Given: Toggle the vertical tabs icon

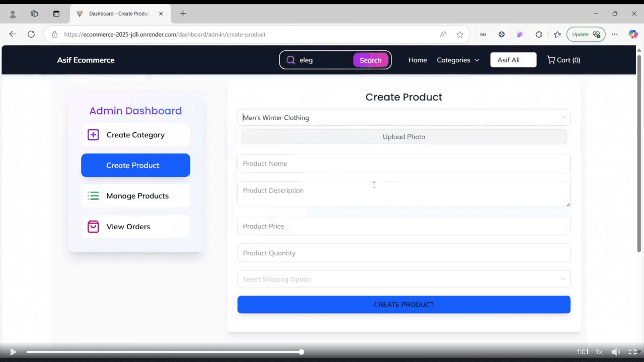Looking at the screenshot, I should pos(56,14).
